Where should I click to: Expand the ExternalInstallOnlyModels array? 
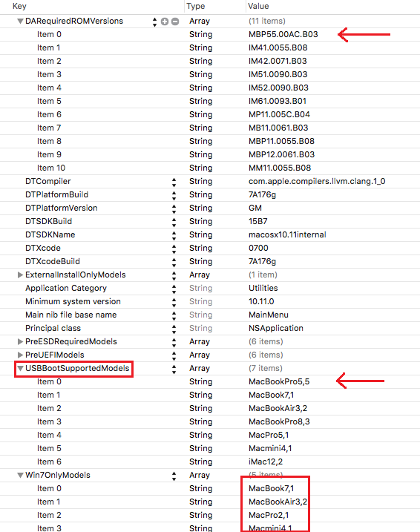[x=20, y=275]
